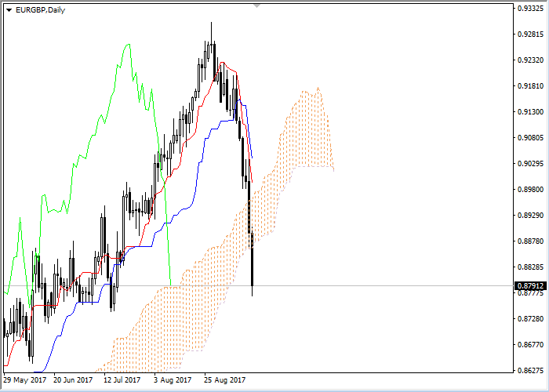Click price scale value 0.89800
Viewport: 549px width, 392px height.
531,190
